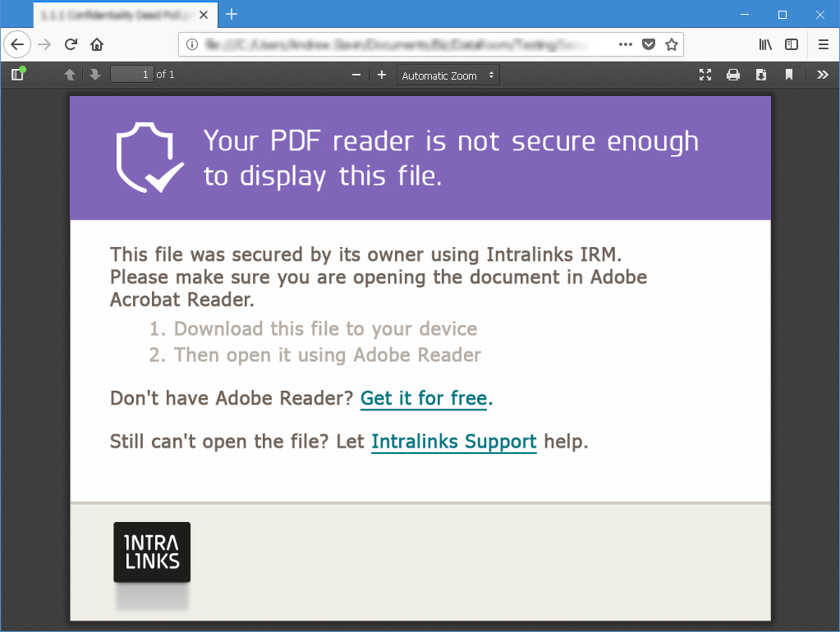Save page to Pocket
The width and height of the screenshot is (840, 632).
click(648, 44)
